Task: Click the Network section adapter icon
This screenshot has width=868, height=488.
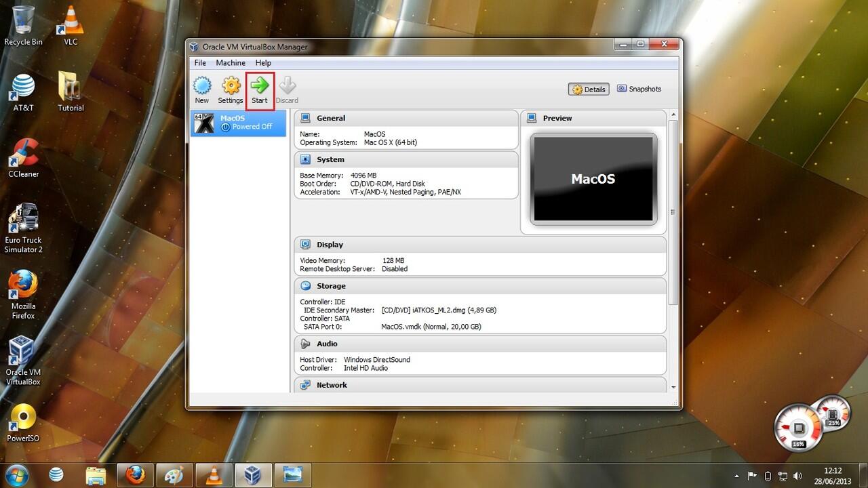Action: tap(305, 385)
